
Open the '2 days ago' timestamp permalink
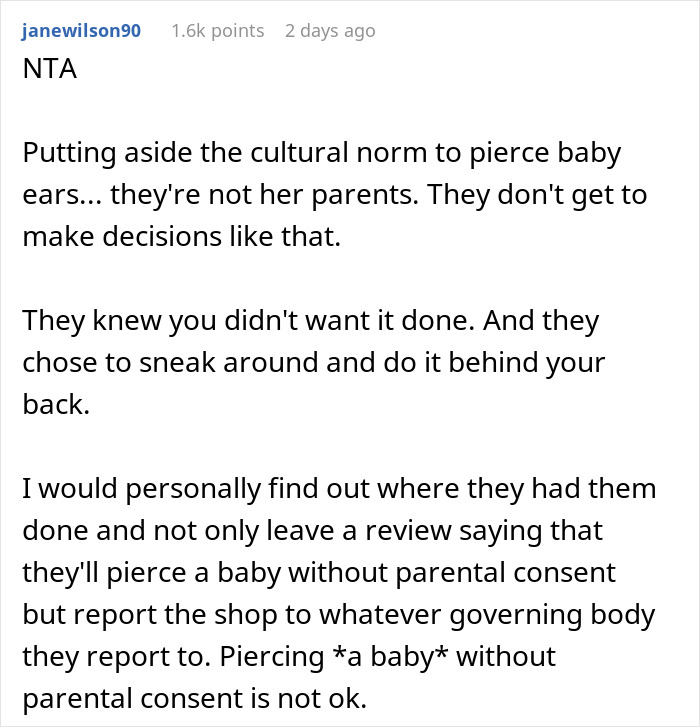click(x=331, y=31)
